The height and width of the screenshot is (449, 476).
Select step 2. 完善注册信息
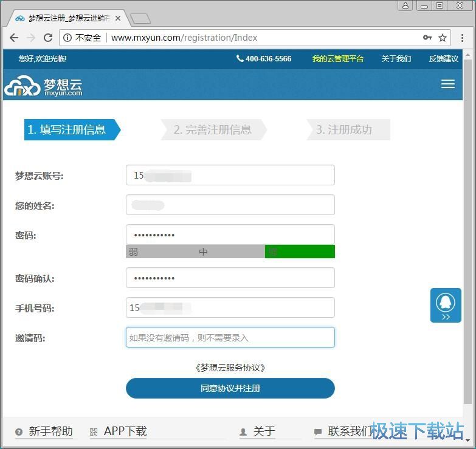[x=214, y=129]
